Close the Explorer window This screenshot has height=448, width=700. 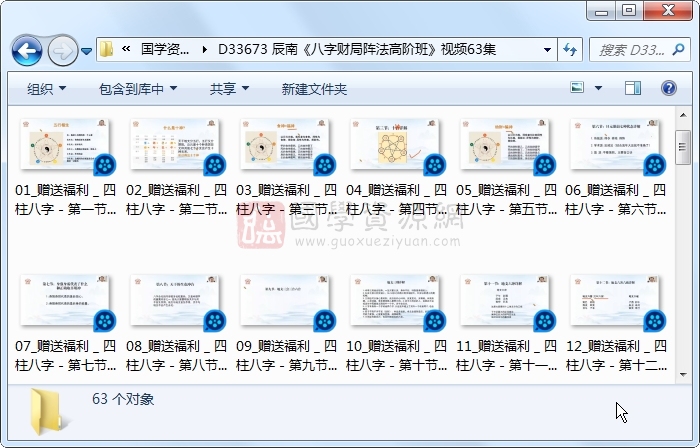(x=668, y=11)
